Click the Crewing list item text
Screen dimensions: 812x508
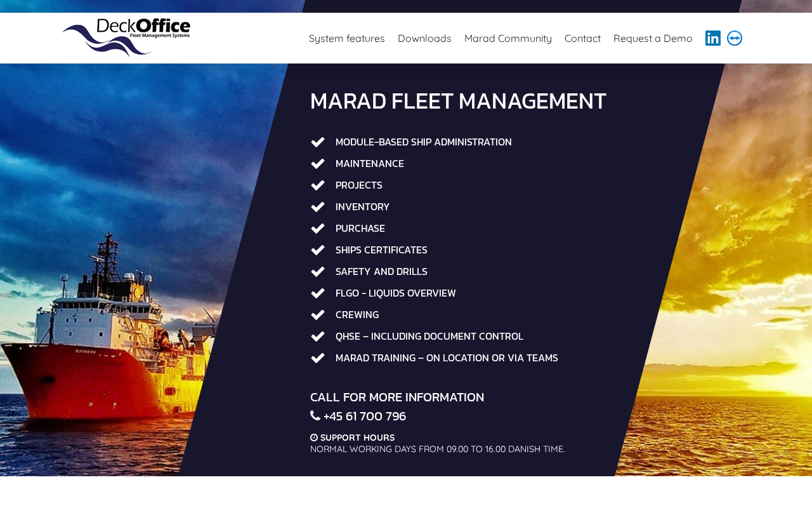(x=357, y=315)
